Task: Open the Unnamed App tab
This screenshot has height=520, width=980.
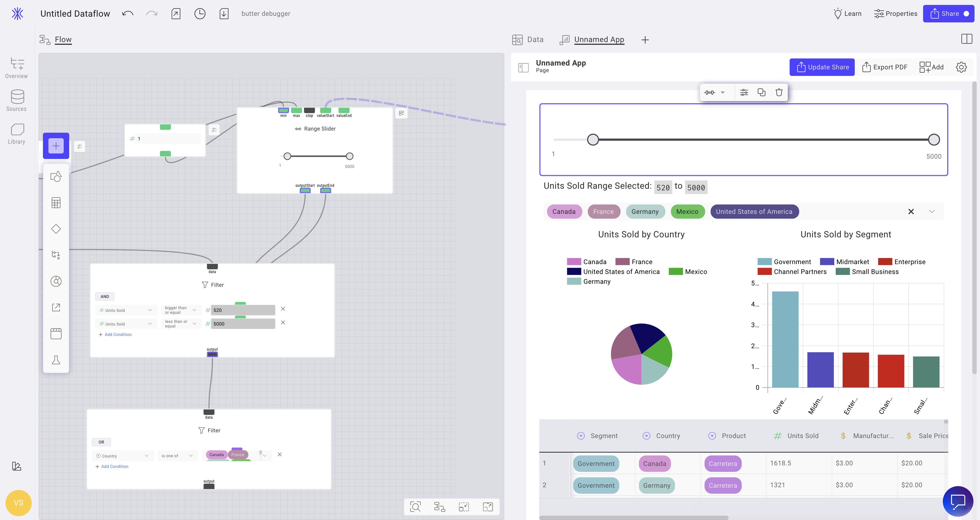Action: 599,39
